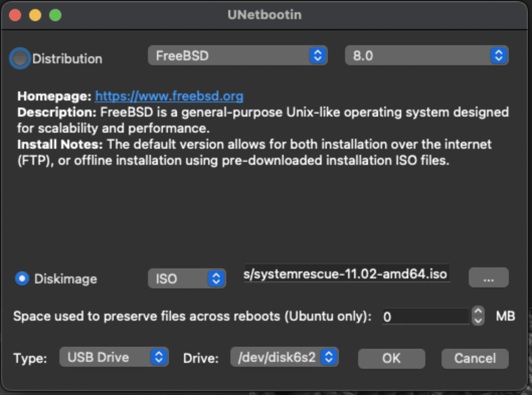The image size is (532, 395).
Task: Click the systemrescue ISO path field
Action: tap(346, 274)
